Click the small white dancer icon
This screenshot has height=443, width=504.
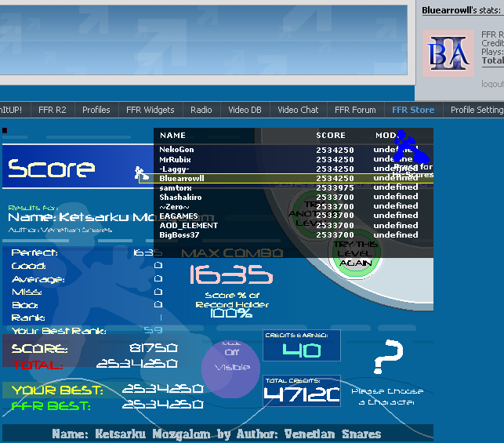pos(140,173)
